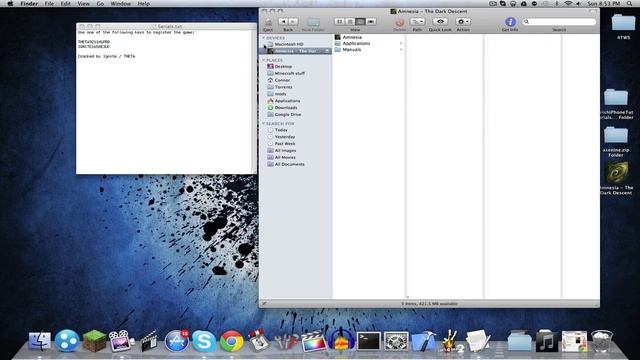The width and height of the screenshot is (640, 360).
Task: Open App Store from the Dock
Action: tap(176, 341)
